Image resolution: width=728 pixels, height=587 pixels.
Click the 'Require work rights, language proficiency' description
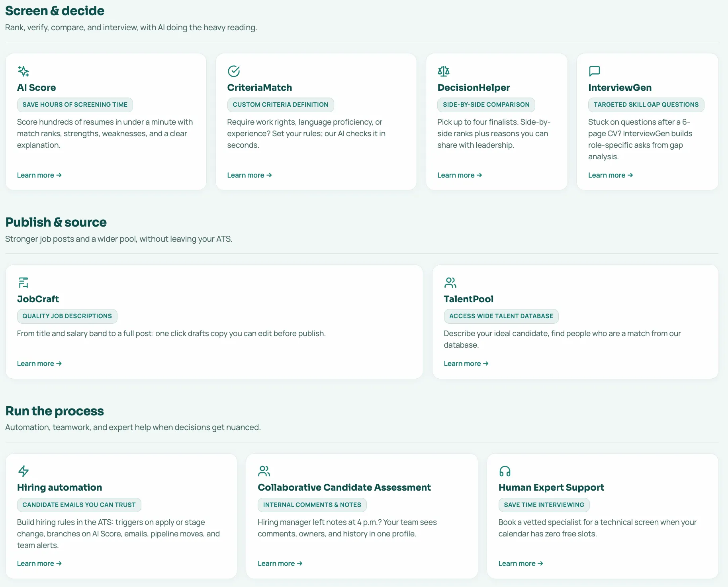pos(307,134)
